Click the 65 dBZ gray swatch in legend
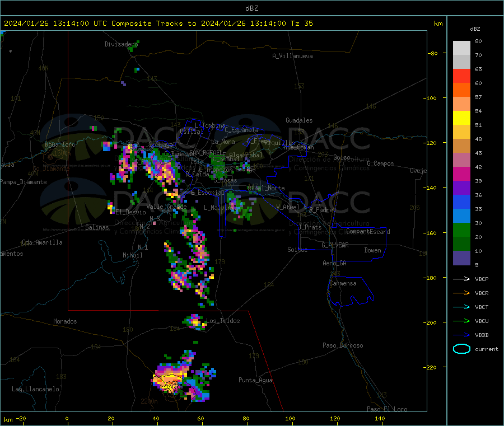Viewport: 504px width, 426px height. click(x=461, y=62)
